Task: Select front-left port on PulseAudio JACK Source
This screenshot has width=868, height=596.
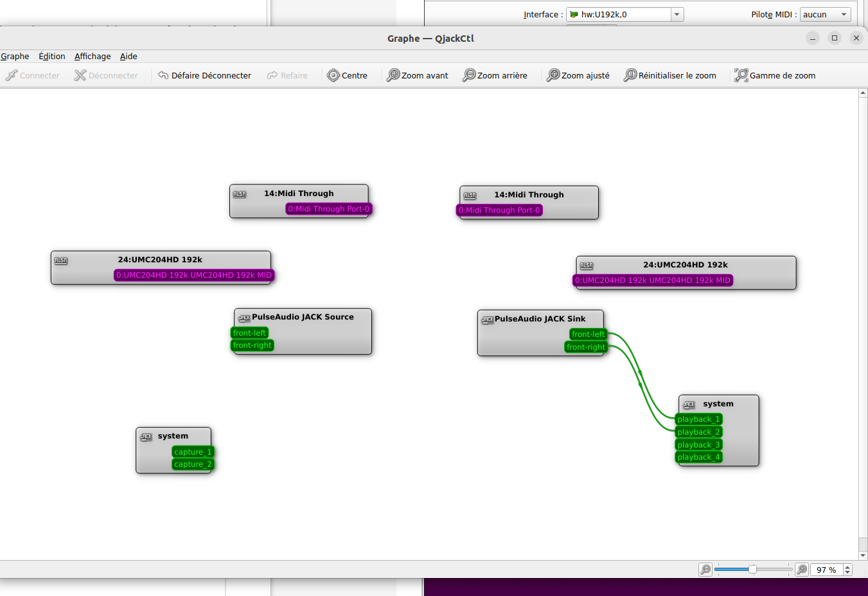Action: 249,333
